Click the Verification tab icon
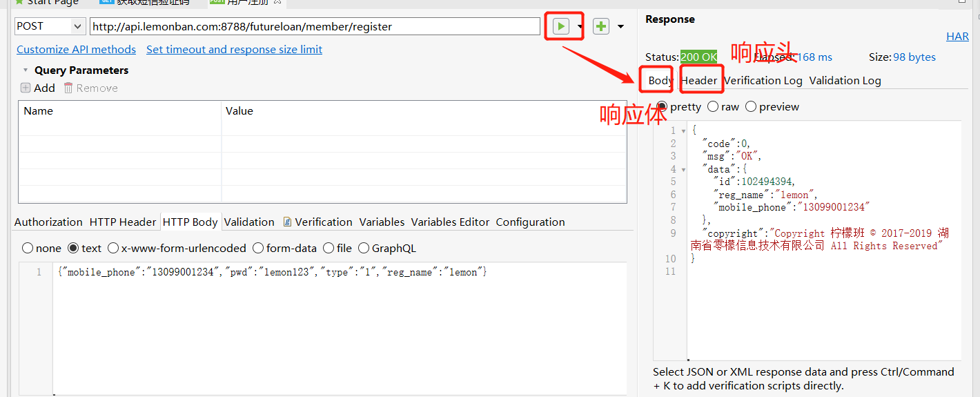 coord(287,222)
